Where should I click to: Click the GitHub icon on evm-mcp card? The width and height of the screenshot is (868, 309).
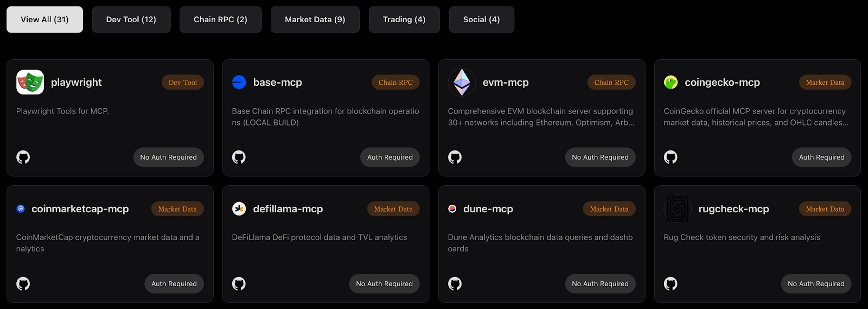coord(455,157)
